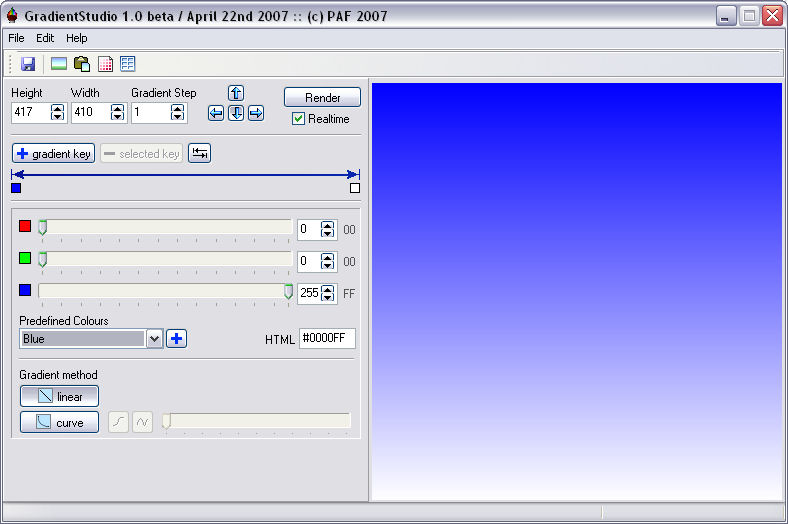Click the red channel slider thumb
Image resolution: width=788 pixels, height=524 pixels.
43,228
